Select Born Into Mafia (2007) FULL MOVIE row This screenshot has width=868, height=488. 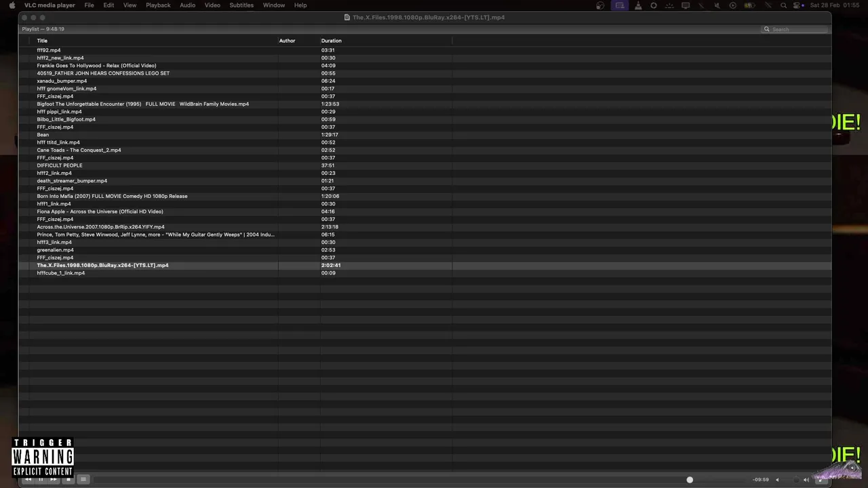[112, 196]
